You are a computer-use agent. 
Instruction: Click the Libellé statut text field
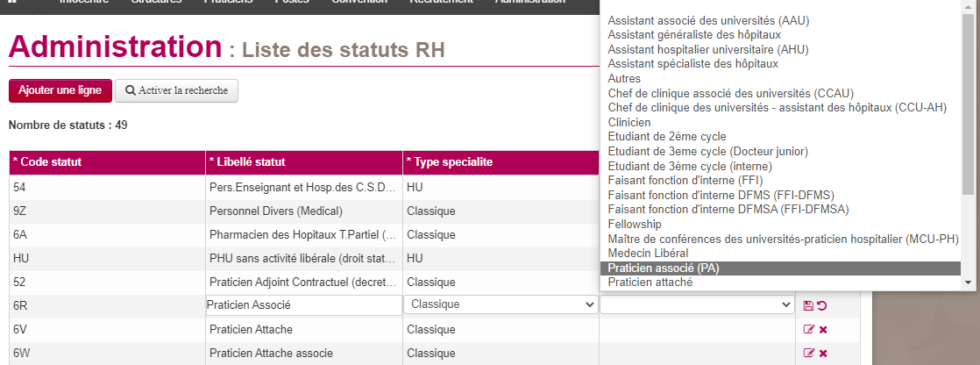pos(303,304)
